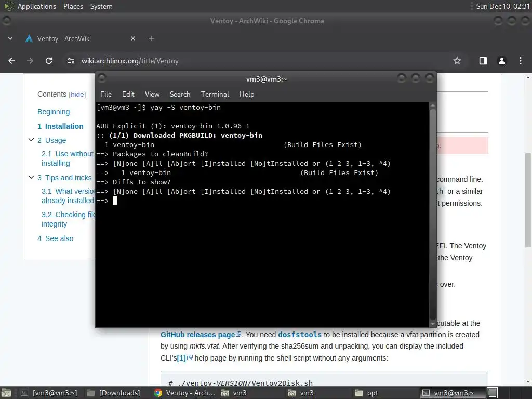The height and width of the screenshot is (399, 532).
Task: Open 3.2 Checking file integrity link
Action: click(x=68, y=219)
